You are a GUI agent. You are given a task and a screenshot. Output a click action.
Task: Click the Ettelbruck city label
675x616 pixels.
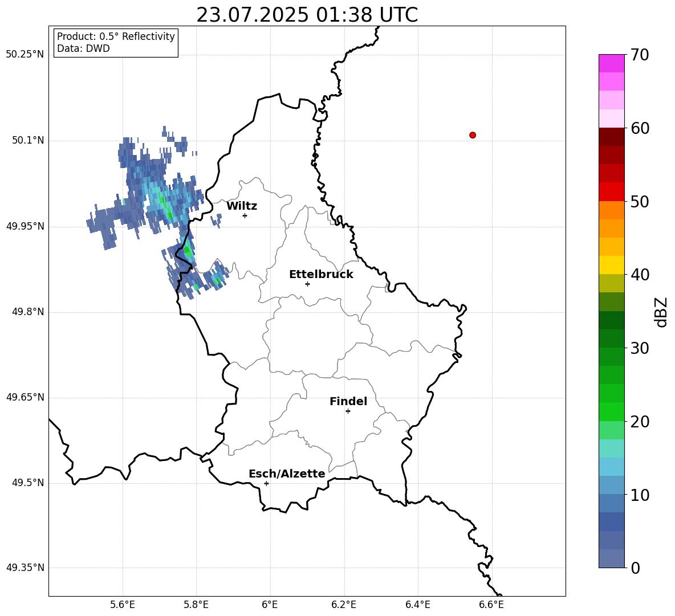[x=321, y=275]
